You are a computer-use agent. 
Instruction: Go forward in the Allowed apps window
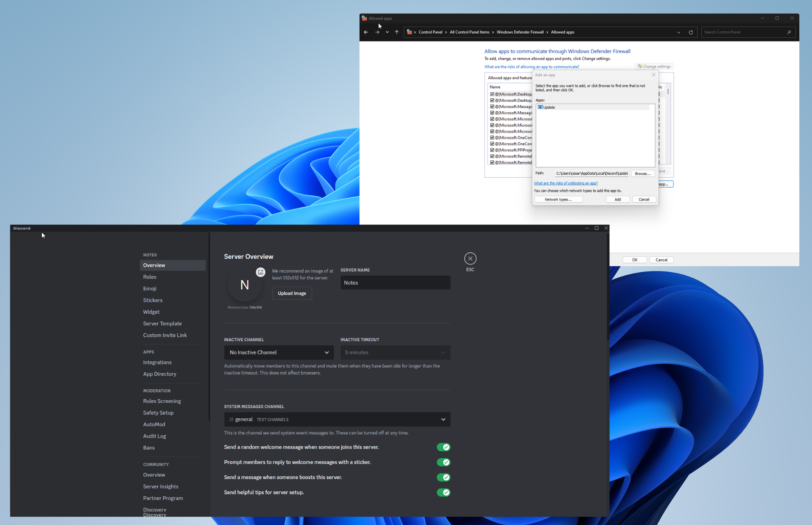point(377,32)
